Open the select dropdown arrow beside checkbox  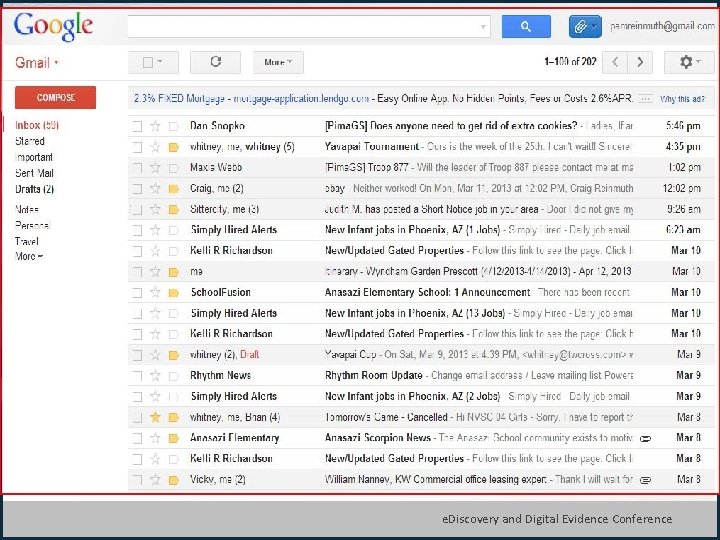[160, 62]
